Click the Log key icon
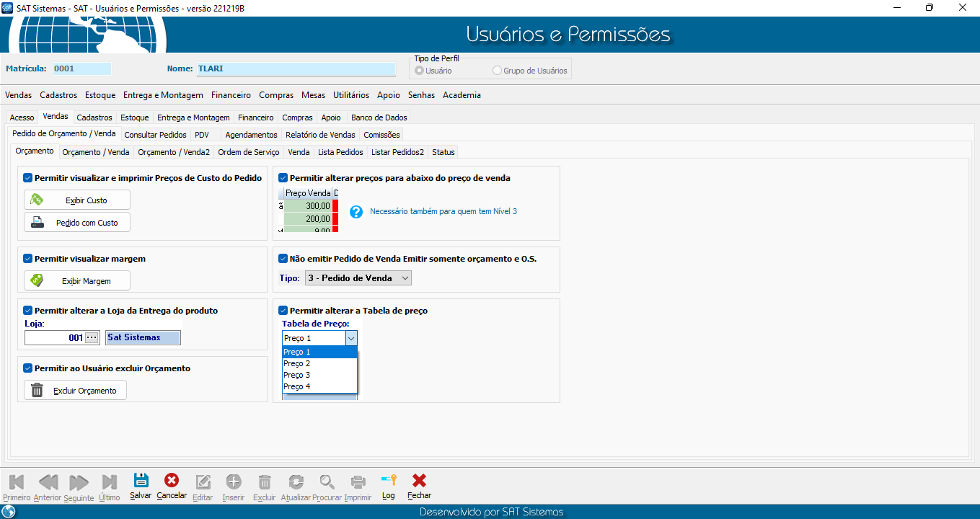The height and width of the screenshot is (519, 980). coord(389,482)
